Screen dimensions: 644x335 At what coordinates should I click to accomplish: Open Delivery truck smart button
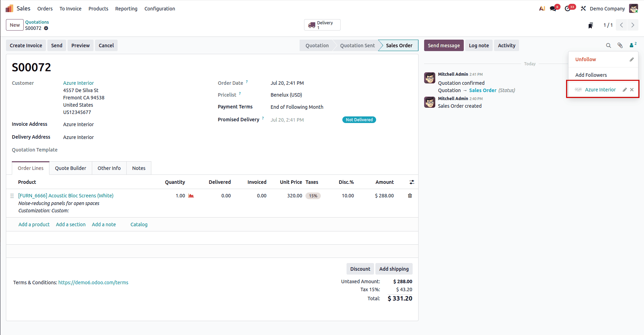click(322, 25)
